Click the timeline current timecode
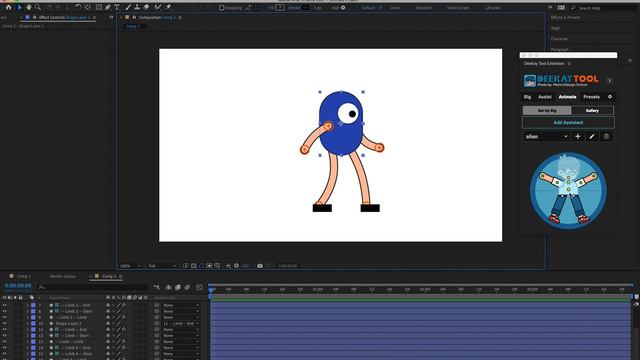Viewport: 640px width, 360px height. (18, 286)
